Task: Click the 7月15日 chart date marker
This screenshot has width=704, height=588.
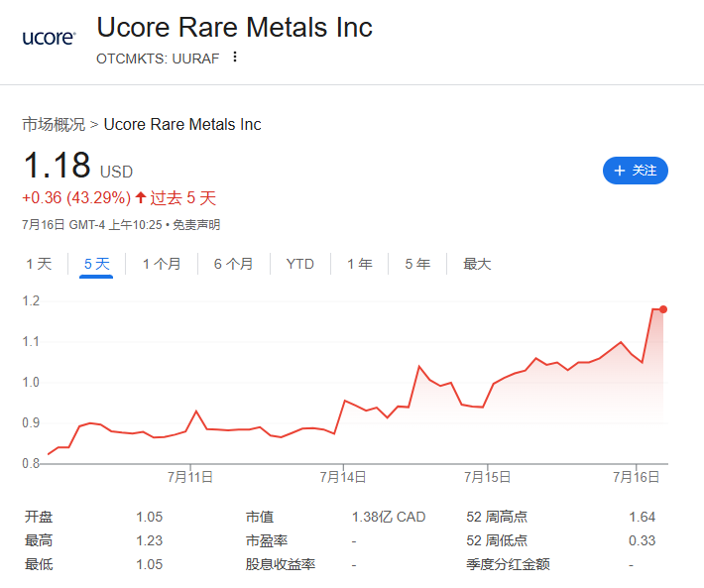Action: point(488,477)
